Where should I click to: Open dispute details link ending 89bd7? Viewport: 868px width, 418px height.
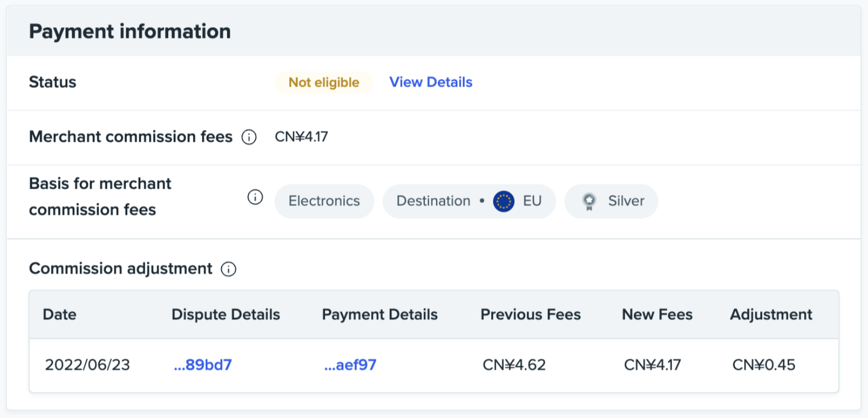pyautogui.click(x=203, y=365)
